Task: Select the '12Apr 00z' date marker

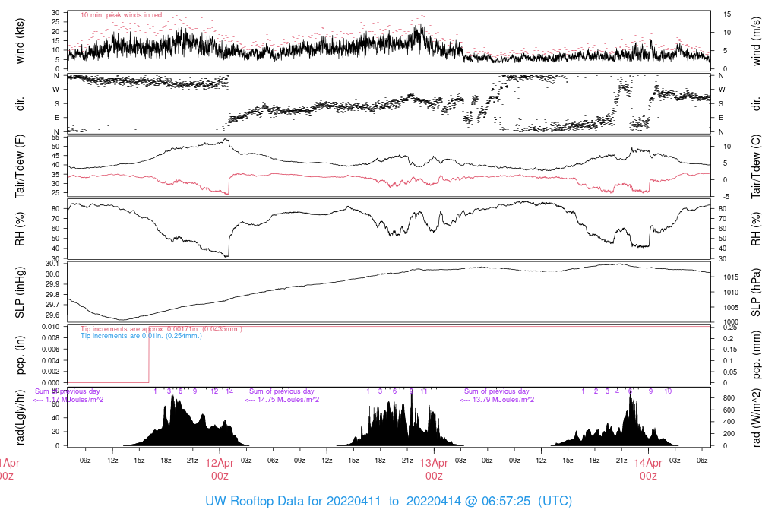Action: (x=220, y=470)
